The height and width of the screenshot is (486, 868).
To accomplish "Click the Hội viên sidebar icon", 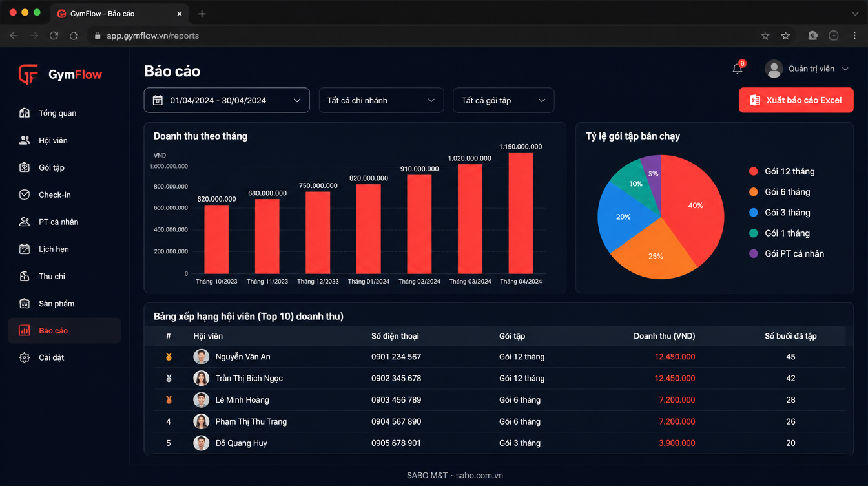I will 25,140.
